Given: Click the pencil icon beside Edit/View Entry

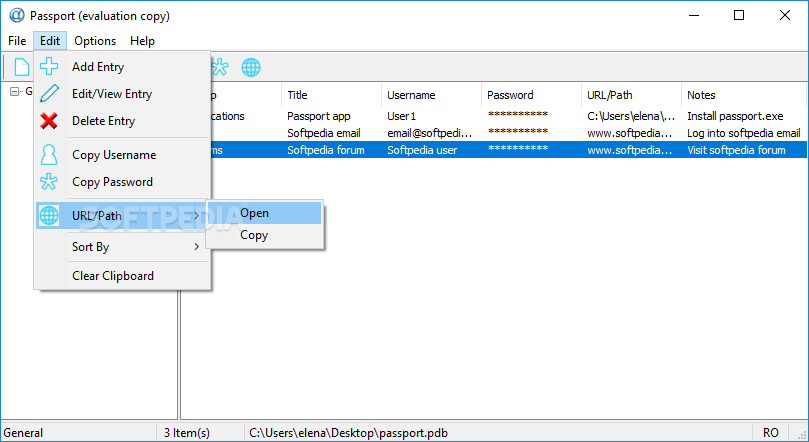Looking at the screenshot, I should pos(50,93).
